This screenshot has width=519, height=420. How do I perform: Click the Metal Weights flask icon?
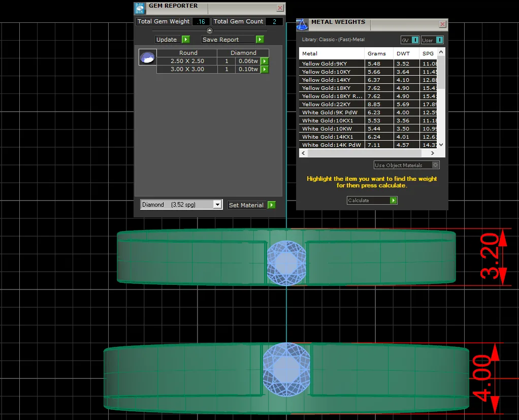pos(302,24)
